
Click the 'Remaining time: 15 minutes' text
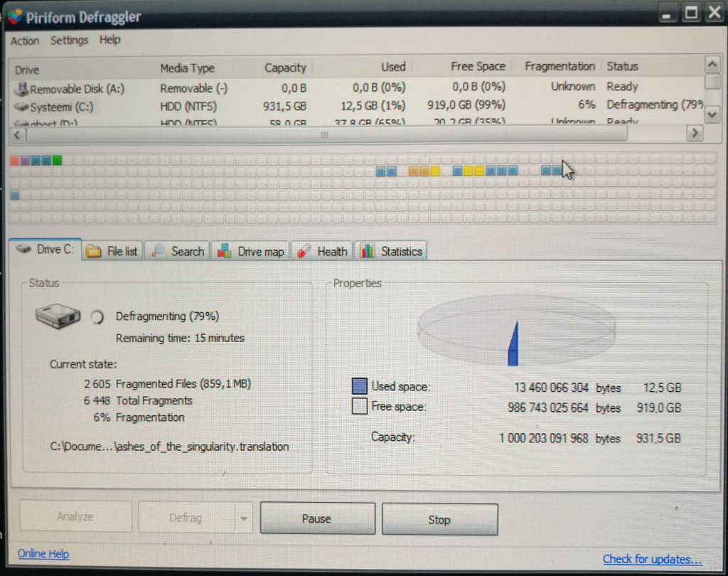(180, 338)
